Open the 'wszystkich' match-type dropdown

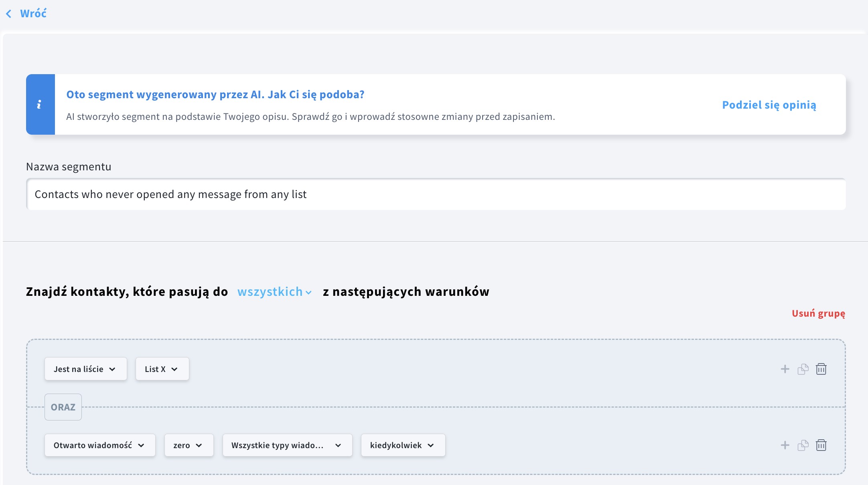click(274, 292)
